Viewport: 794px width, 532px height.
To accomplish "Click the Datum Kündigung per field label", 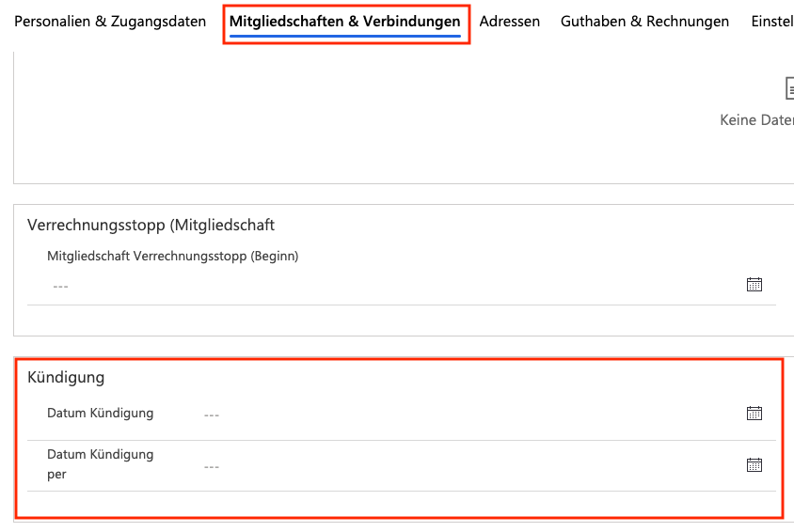I will [100, 463].
